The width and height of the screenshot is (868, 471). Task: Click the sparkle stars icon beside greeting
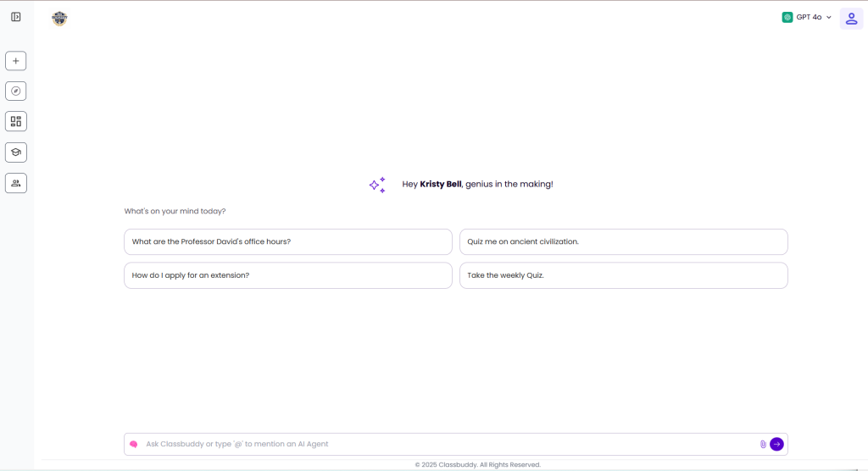click(377, 185)
